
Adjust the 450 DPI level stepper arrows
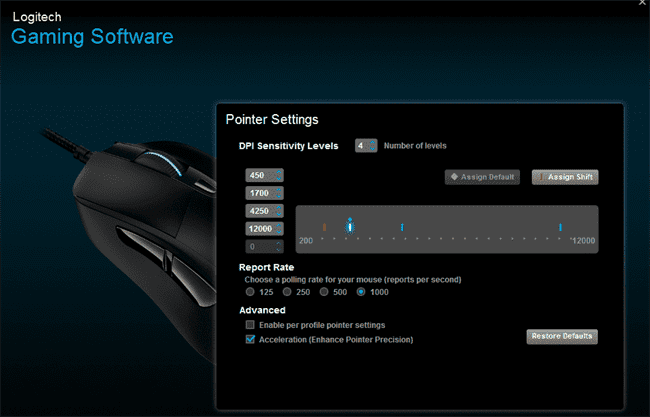click(279, 175)
